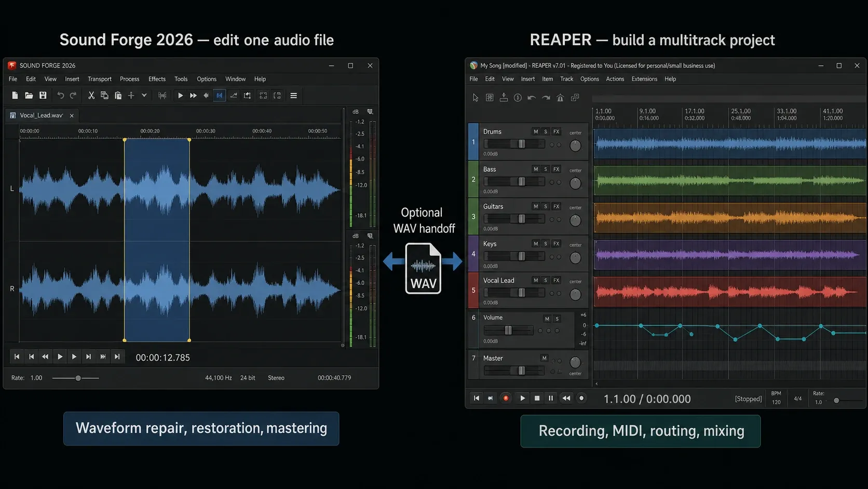The image size is (868, 489).
Task: Click fast-forward icon in Sound Forge top toolbar
Action: [x=193, y=96]
